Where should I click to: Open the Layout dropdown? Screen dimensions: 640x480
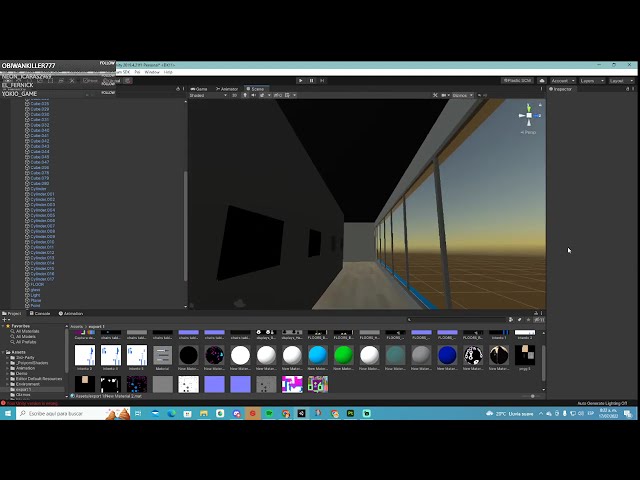pyautogui.click(x=620, y=81)
